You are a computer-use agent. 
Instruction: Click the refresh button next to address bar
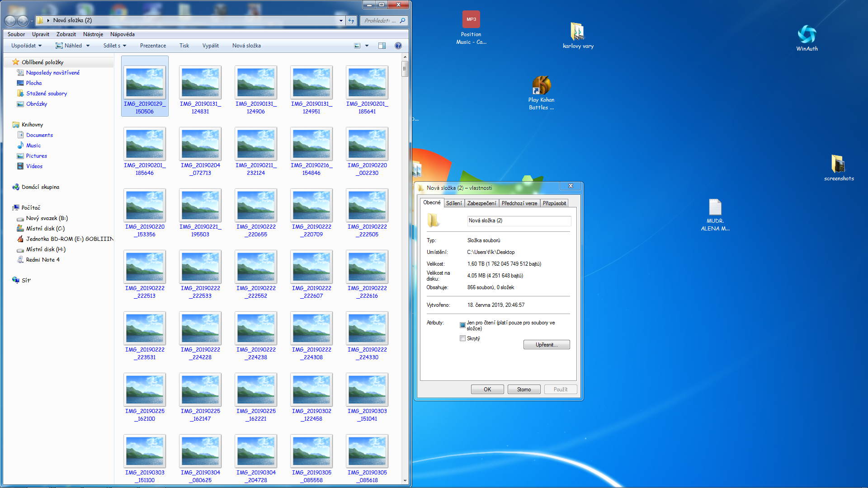coord(351,20)
